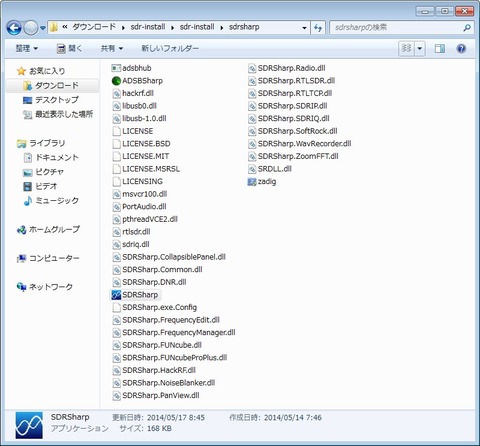Select the SDRSharp.NoiseBlanker.dll file
The height and width of the screenshot is (446, 480).
[x=164, y=383]
